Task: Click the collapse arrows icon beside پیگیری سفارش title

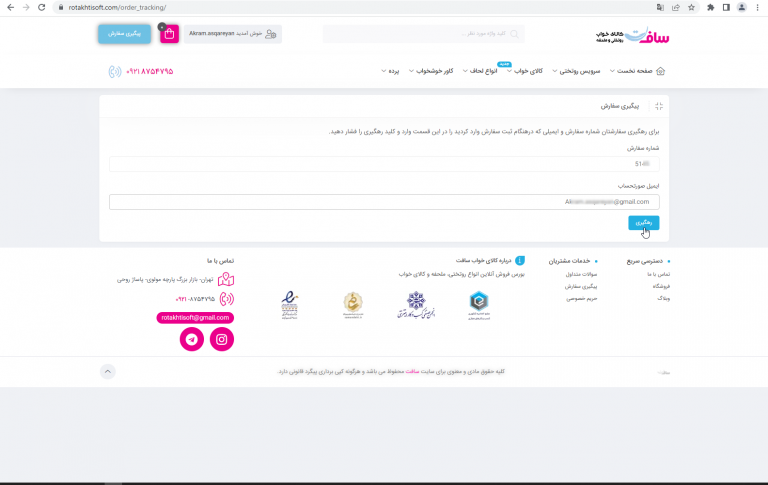Action: [x=659, y=106]
